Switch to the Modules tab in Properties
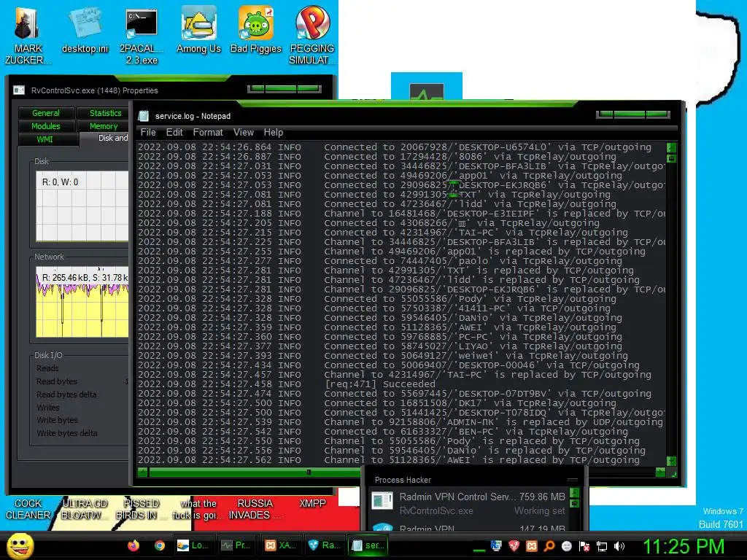The height and width of the screenshot is (560, 747). pos(46,126)
